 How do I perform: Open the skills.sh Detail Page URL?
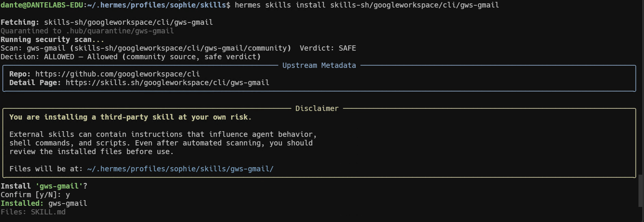click(168, 83)
